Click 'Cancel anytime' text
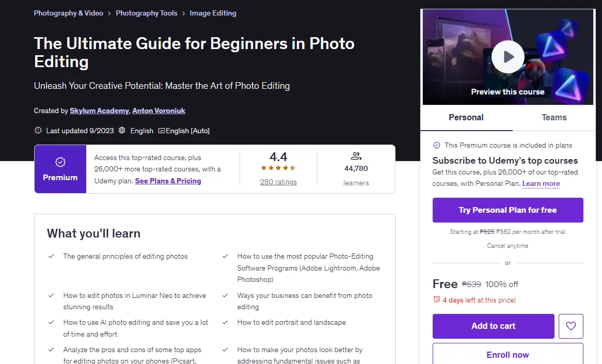 tap(508, 246)
